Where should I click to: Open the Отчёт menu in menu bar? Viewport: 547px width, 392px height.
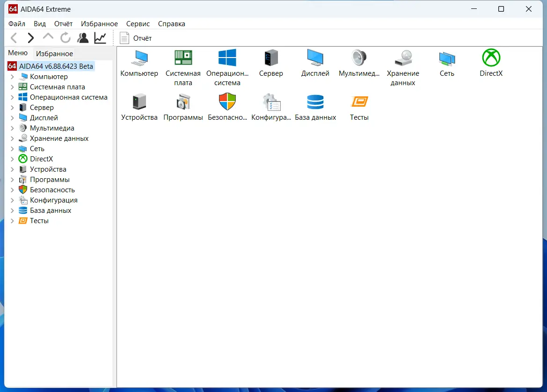[63, 24]
